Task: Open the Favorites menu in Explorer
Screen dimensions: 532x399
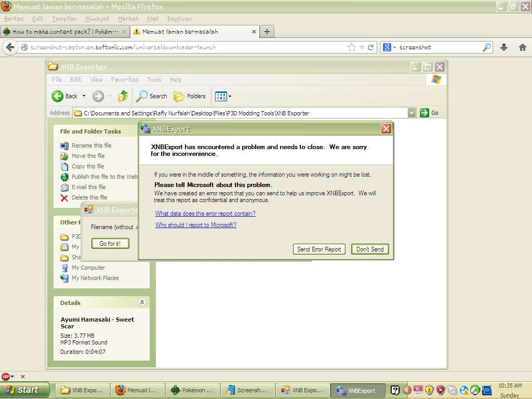Action: point(125,79)
